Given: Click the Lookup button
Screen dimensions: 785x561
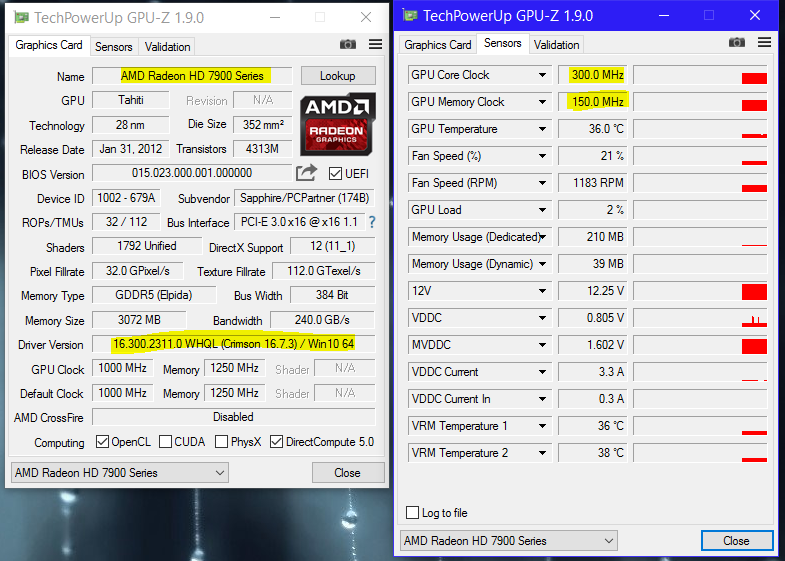Looking at the screenshot, I should click(338, 76).
